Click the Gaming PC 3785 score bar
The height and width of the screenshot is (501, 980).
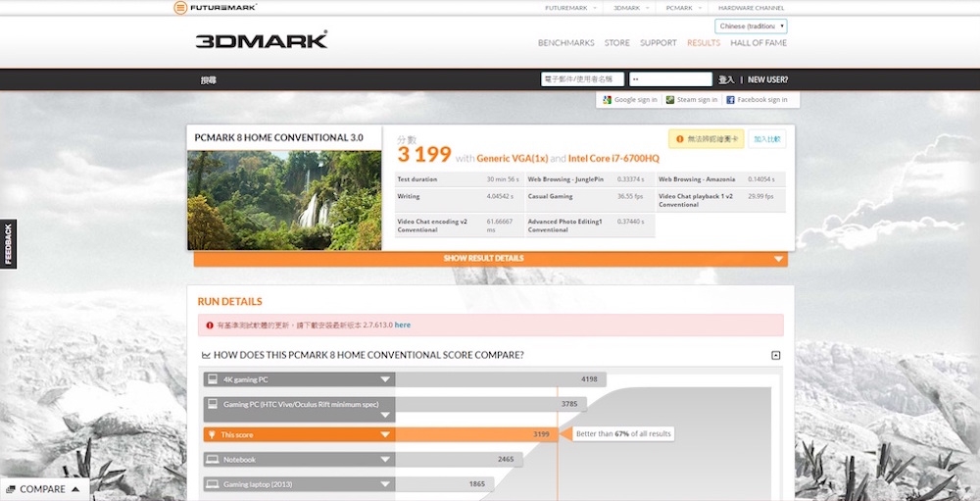pyautogui.click(x=491, y=404)
